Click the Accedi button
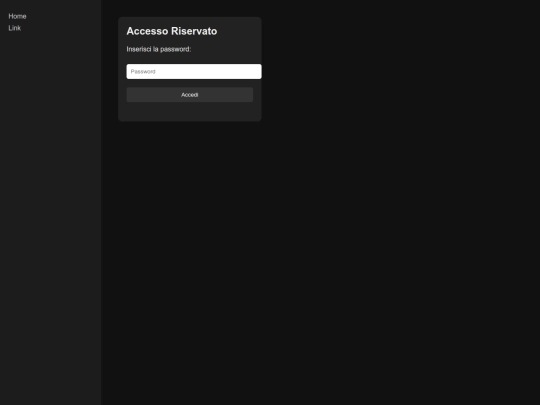Image resolution: width=540 pixels, height=405 pixels. click(x=190, y=95)
